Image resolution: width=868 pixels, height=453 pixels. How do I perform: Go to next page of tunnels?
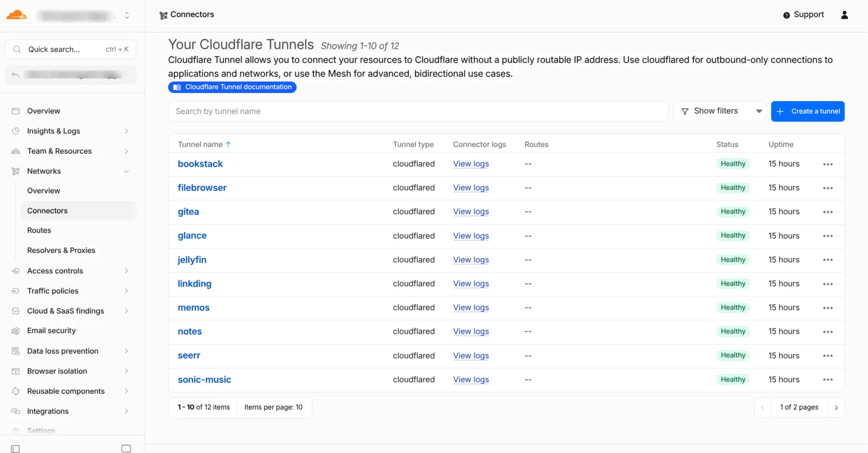836,408
